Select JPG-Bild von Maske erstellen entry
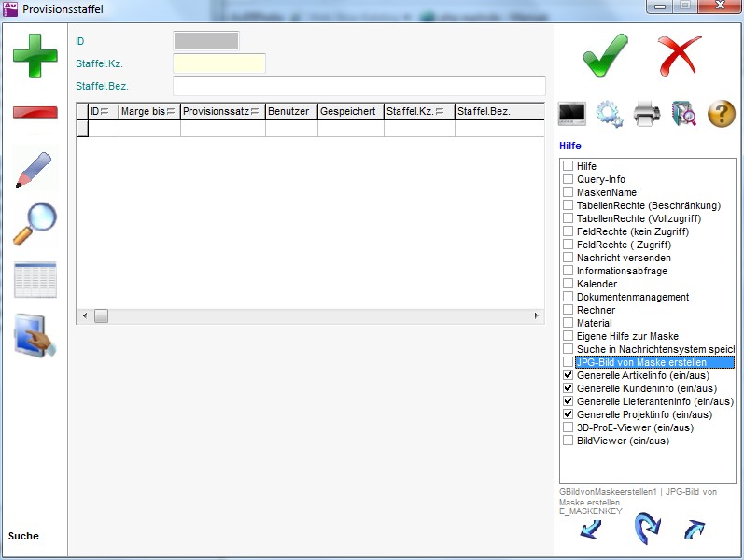The height and width of the screenshot is (560, 744). (641, 362)
